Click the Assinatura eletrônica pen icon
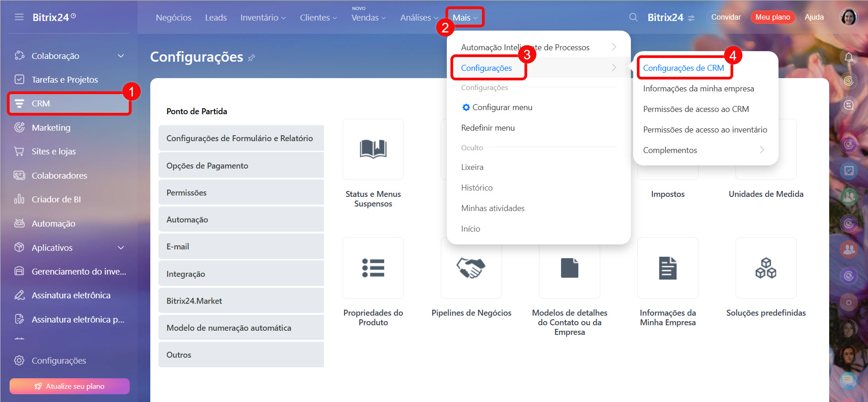This screenshot has width=868, height=402. point(19,295)
